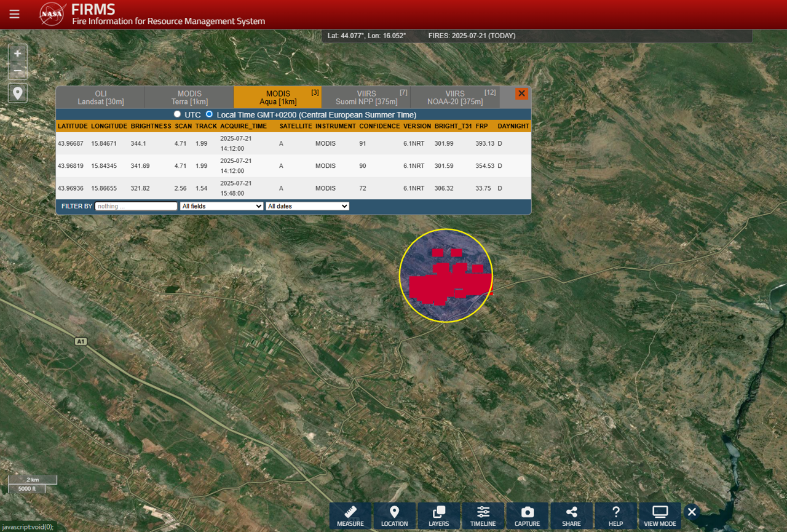Viewport: 787px width, 532px height.
Task: Sort by SCAN column header
Action: coord(183,126)
